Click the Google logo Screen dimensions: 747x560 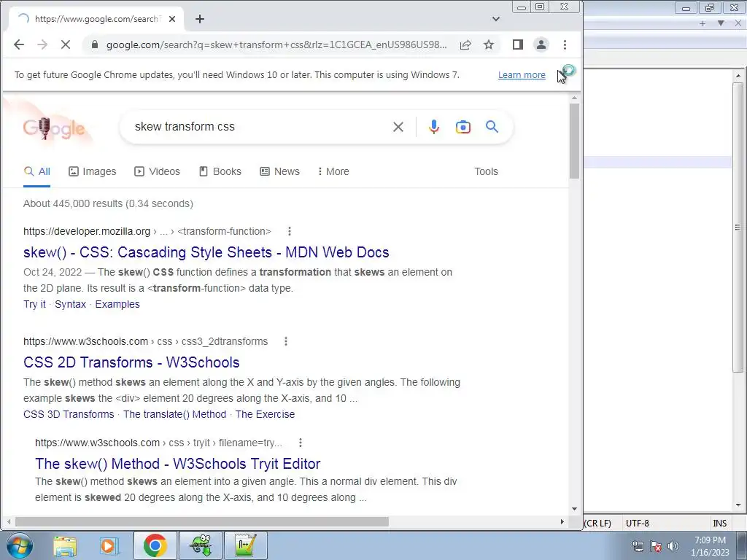(x=54, y=128)
